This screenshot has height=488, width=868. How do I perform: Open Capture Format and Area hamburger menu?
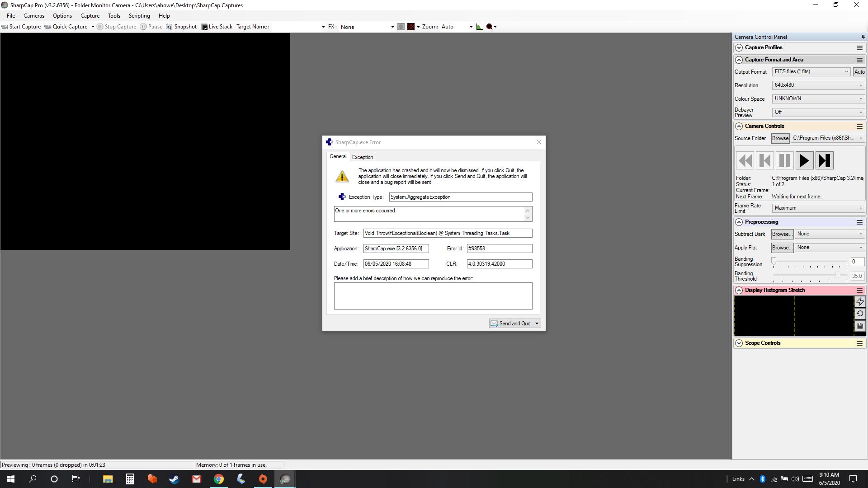click(x=859, y=60)
